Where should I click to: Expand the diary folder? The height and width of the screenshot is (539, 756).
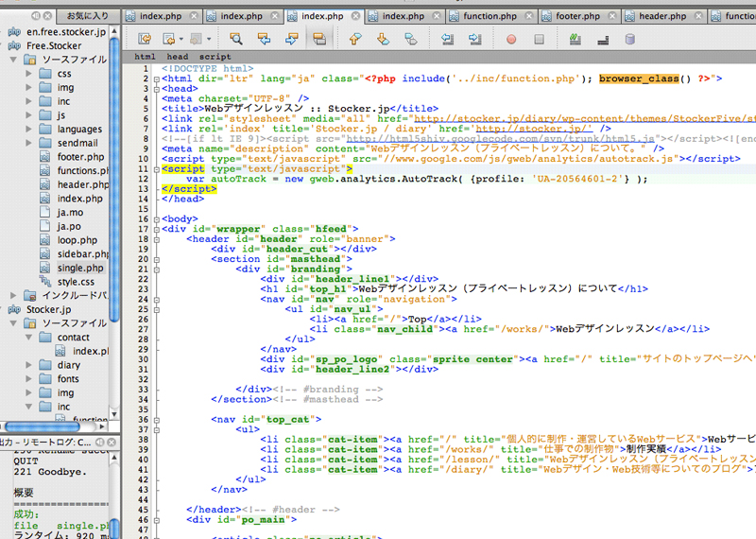(x=28, y=365)
